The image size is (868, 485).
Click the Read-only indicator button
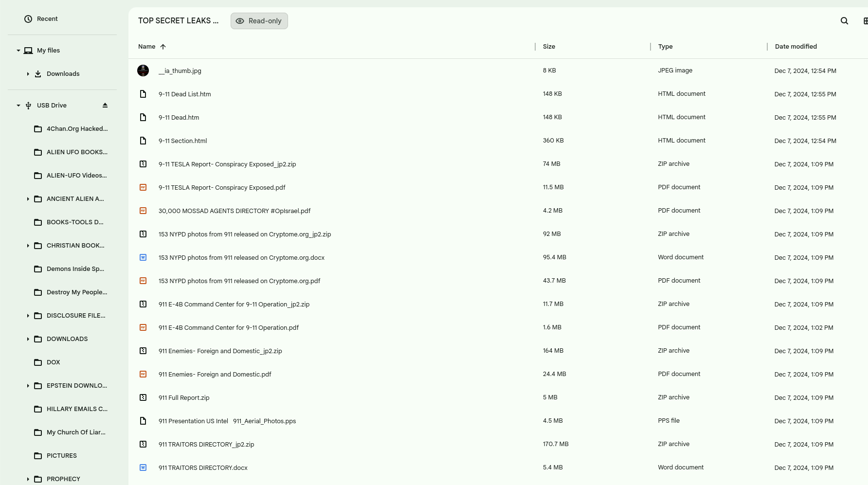click(259, 21)
